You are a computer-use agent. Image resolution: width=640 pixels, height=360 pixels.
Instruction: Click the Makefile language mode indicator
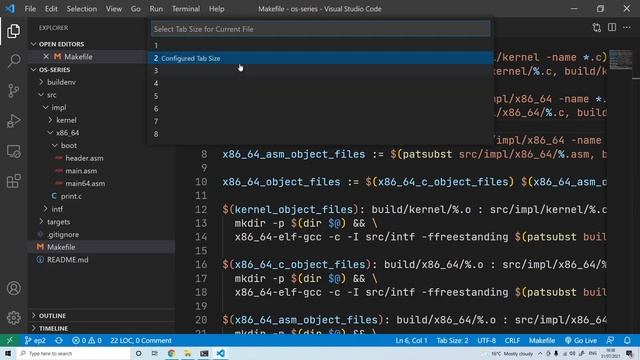542,340
